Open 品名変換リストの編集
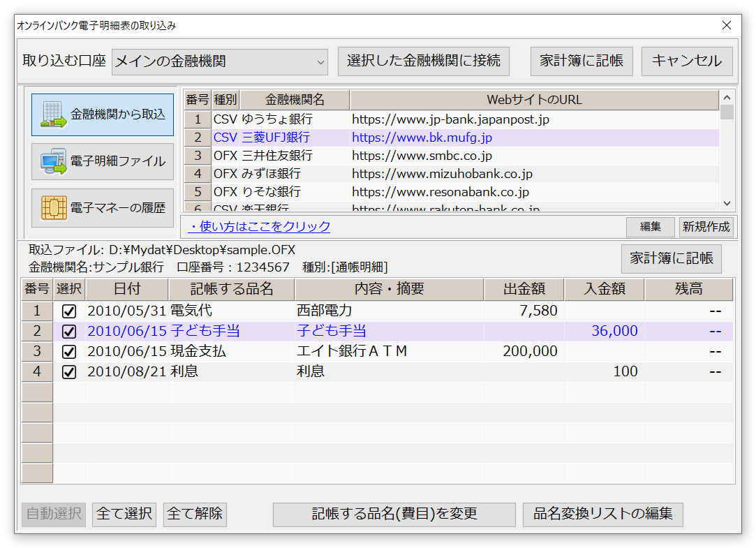 coord(602,514)
